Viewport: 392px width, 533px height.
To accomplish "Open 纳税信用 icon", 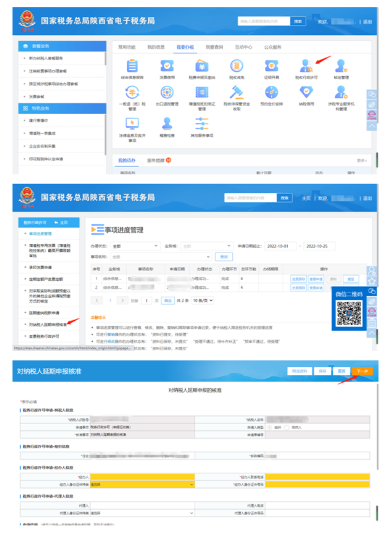I will (306, 92).
